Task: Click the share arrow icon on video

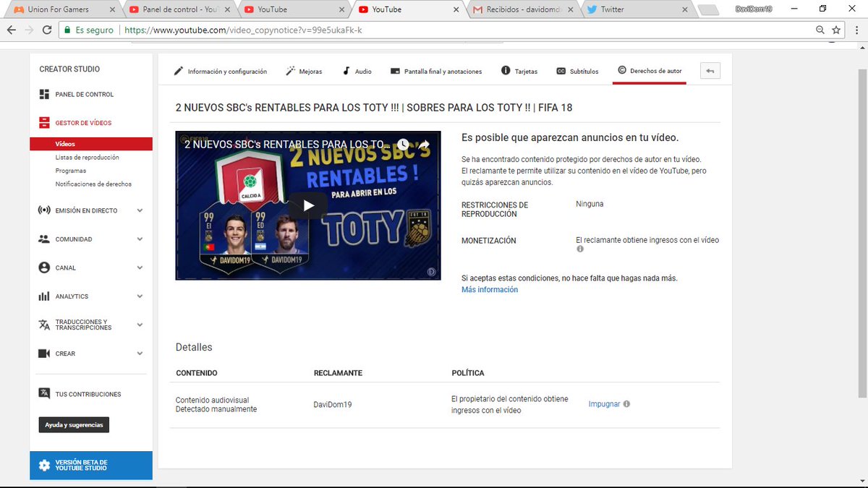Action: [424, 145]
